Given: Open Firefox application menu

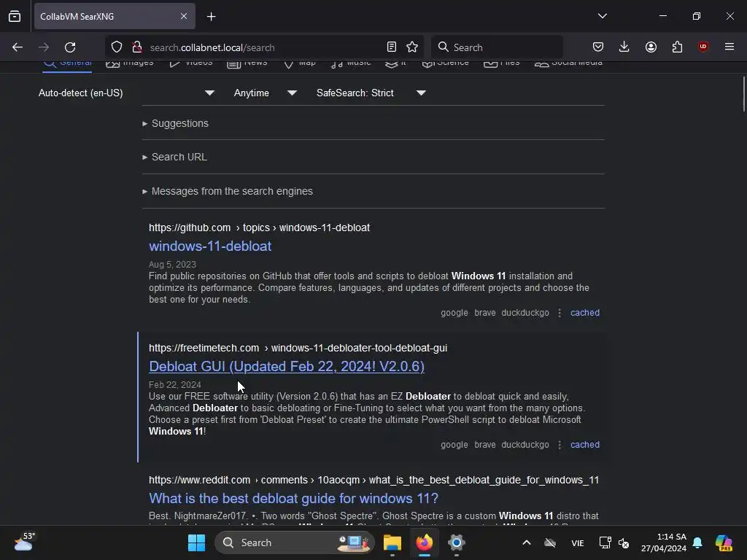Looking at the screenshot, I should pos(729,47).
